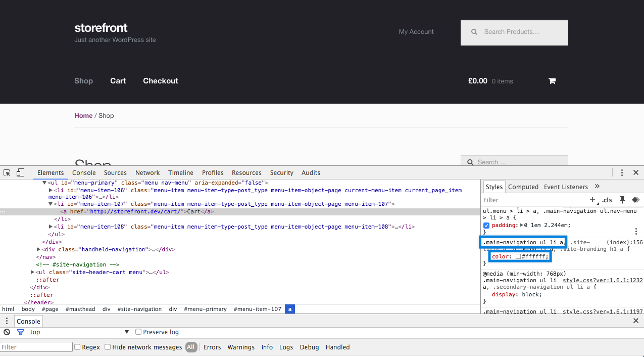Open the Computed styles tab
Screen dimensions: 644x357
click(523, 187)
